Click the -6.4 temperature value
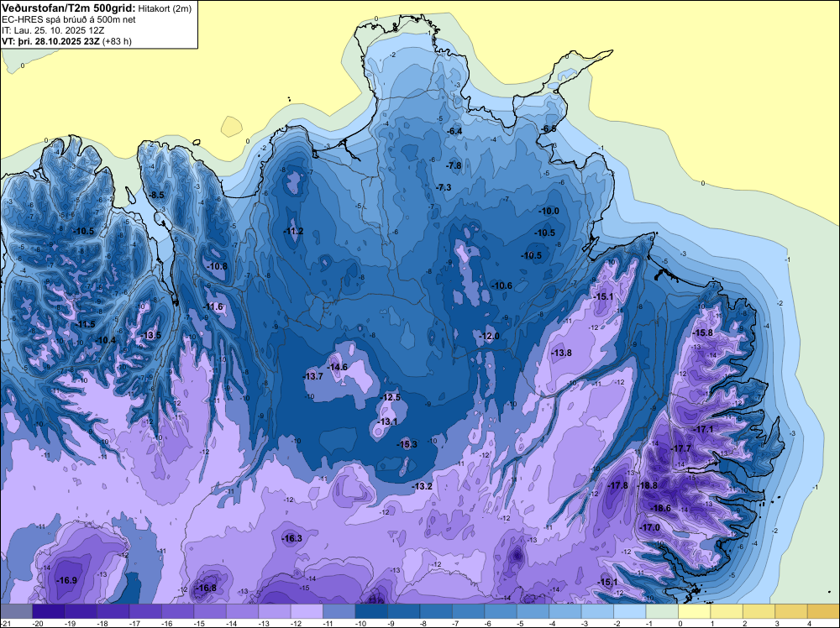Image resolution: width=840 pixels, height=628 pixels. (x=454, y=131)
